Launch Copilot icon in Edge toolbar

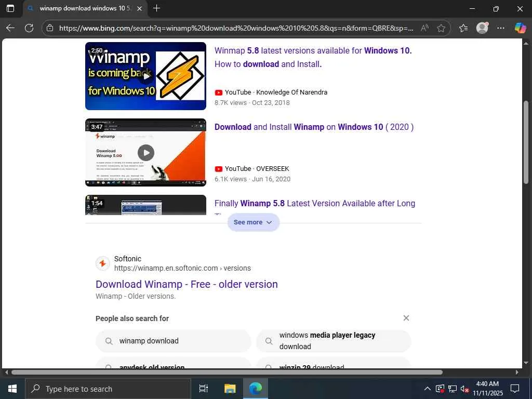click(520, 28)
